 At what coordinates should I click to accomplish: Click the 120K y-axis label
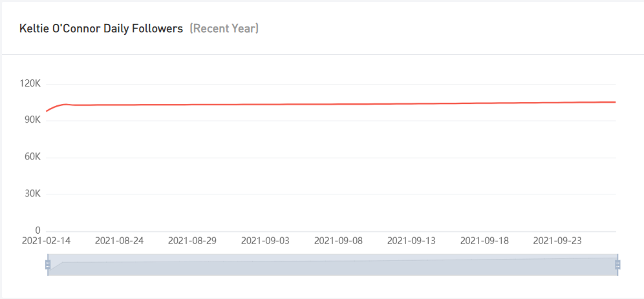coord(30,84)
